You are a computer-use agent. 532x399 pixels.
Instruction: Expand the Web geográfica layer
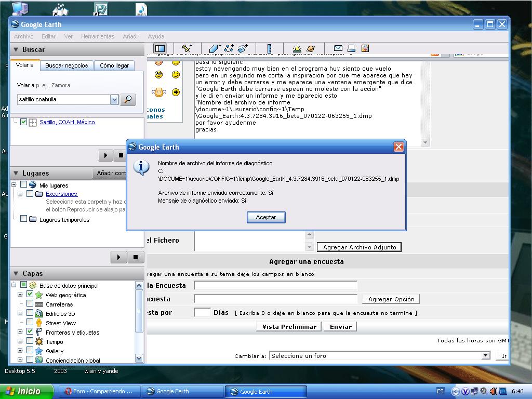[20, 295]
